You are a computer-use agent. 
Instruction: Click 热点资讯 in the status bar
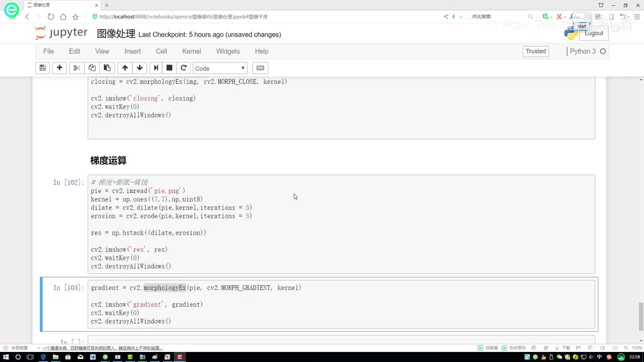[x=514, y=348]
